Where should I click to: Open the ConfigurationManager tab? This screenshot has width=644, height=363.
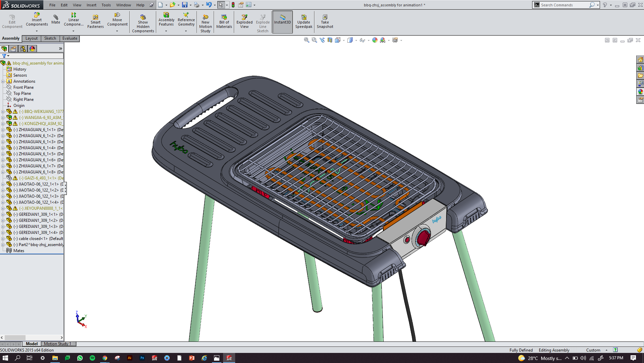[x=23, y=49]
